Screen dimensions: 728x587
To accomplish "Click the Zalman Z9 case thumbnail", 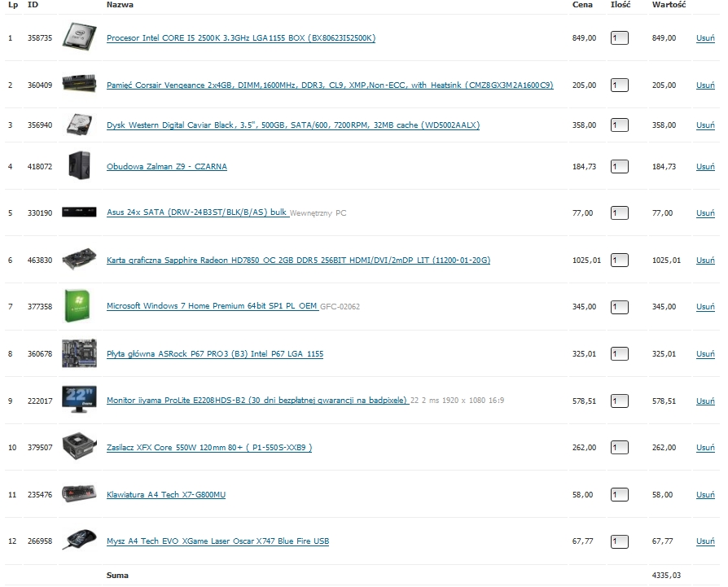I will tap(79, 165).
